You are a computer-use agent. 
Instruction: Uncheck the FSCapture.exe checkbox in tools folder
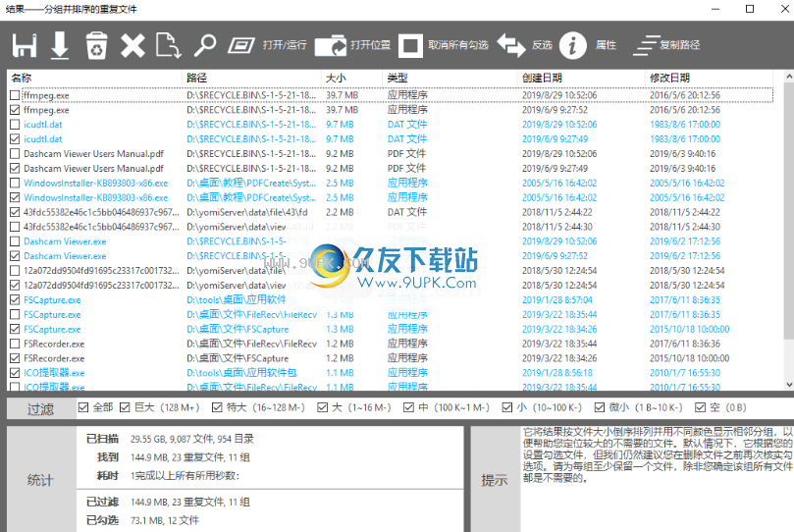(x=15, y=299)
